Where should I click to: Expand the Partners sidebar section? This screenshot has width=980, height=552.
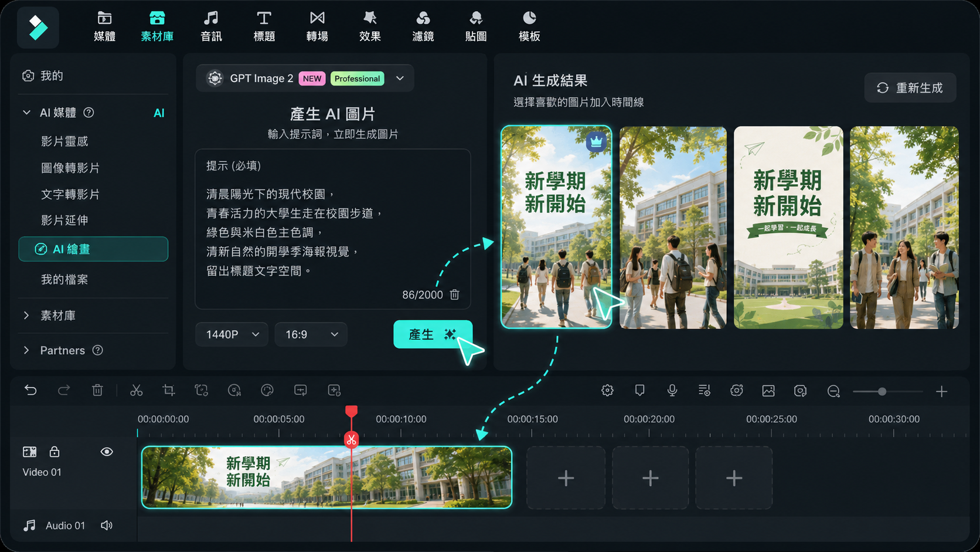[26, 350]
